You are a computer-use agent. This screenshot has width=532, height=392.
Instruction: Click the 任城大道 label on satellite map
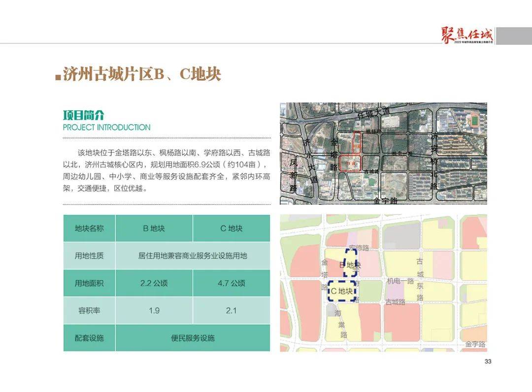(x=374, y=113)
